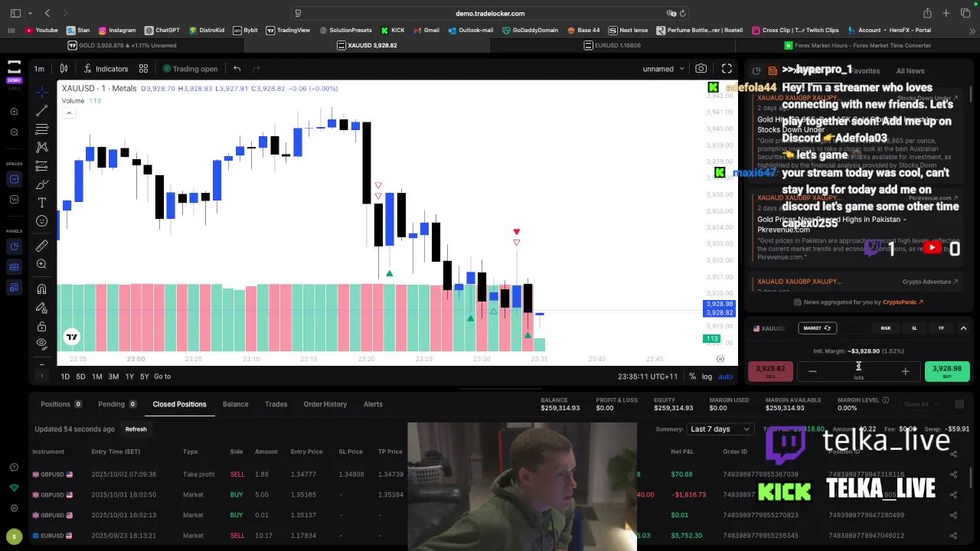Select the Text annotation tool

pyautogui.click(x=41, y=203)
